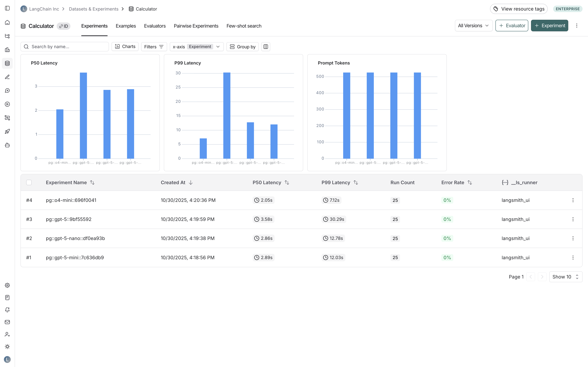Switch to the Pairwise Experiments tab
This screenshot has height=367, width=588.
pyautogui.click(x=196, y=26)
